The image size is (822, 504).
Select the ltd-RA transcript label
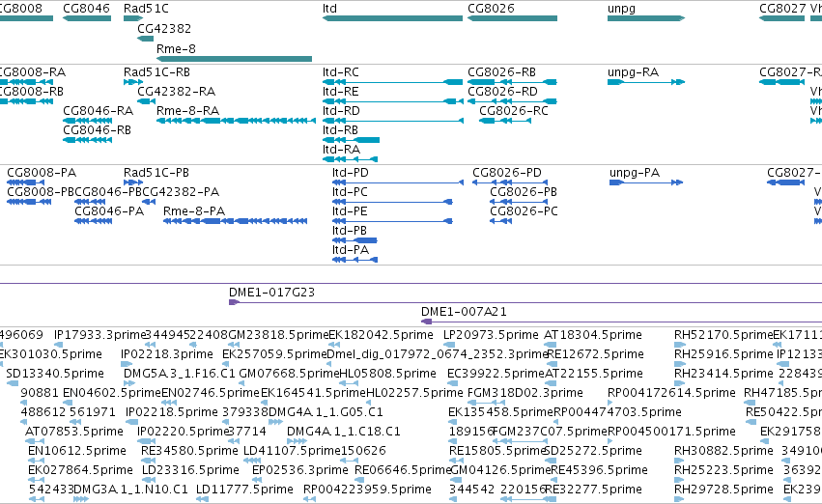(341, 150)
